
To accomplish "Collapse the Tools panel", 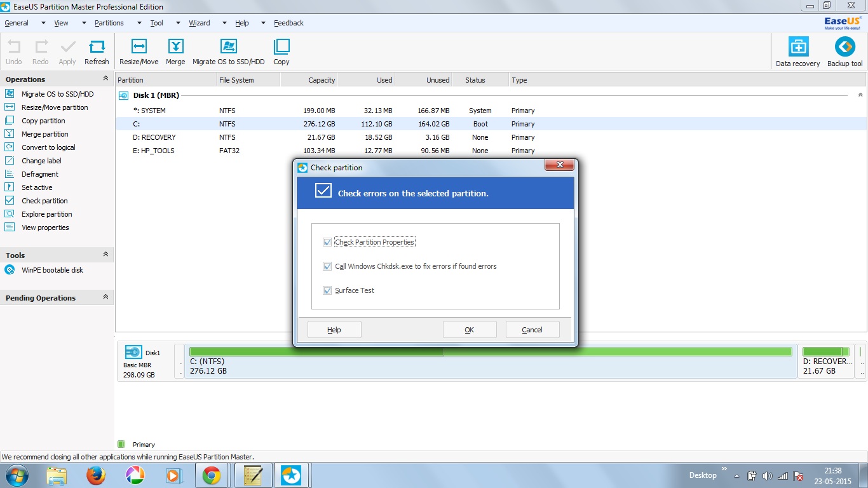I will (105, 254).
